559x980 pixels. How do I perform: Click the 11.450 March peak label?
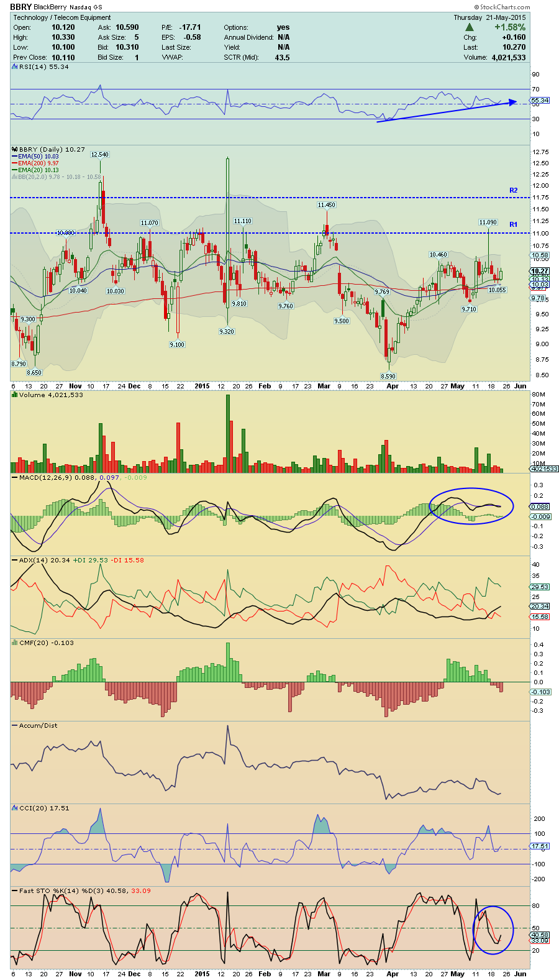coord(326,204)
